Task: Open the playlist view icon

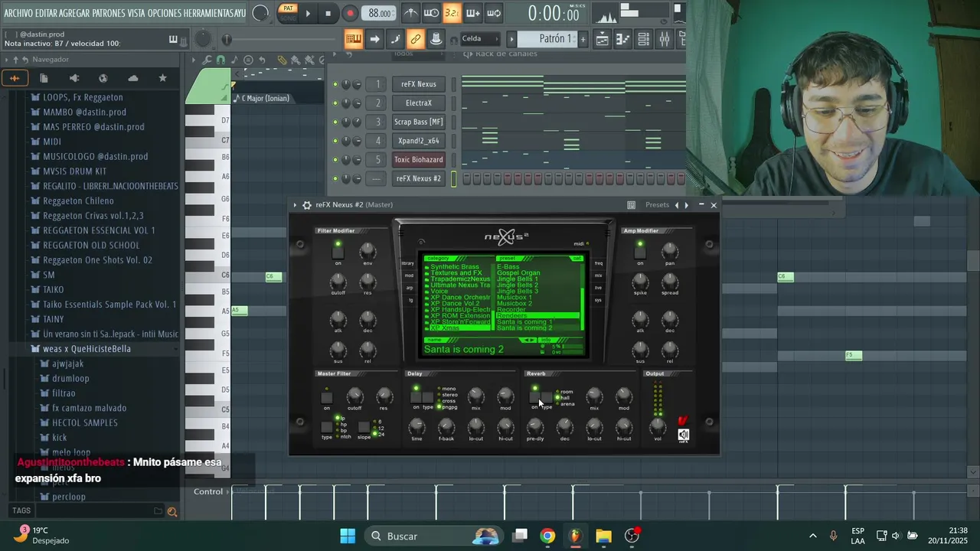Action: pyautogui.click(x=603, y=39)
